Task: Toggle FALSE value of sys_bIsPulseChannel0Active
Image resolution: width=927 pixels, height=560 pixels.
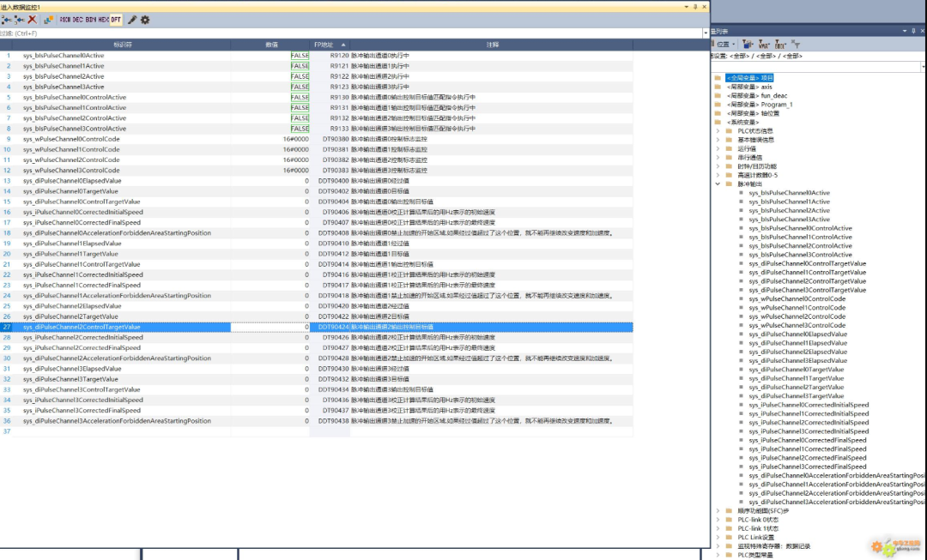Action: [299, 56]
